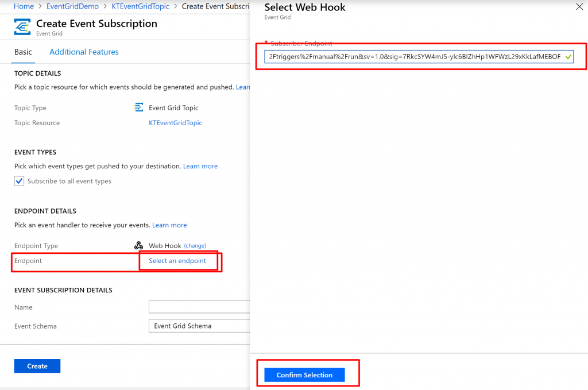This screenshot has height=390, width=588.
Task: Click the event subscription Name field
Action: pyautogui.click(x=199, y=307)
